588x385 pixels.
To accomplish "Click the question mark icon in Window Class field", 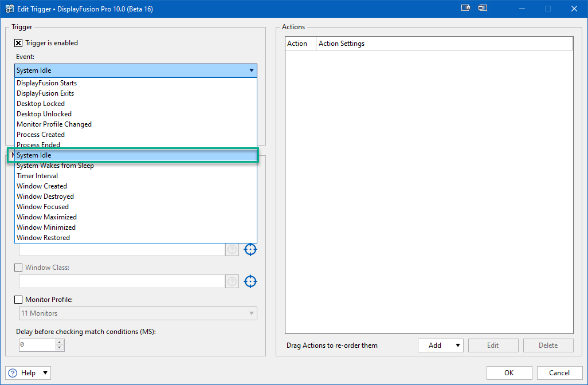I will pos(232,281).
